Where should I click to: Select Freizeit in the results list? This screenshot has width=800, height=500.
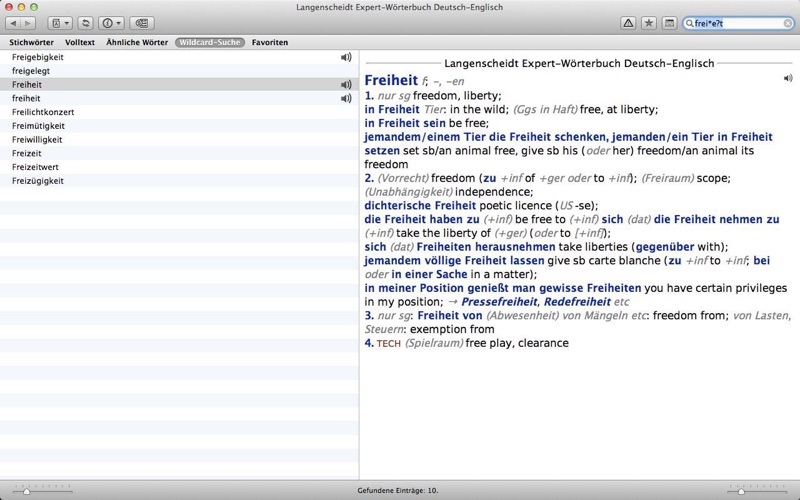pos(179,154)
